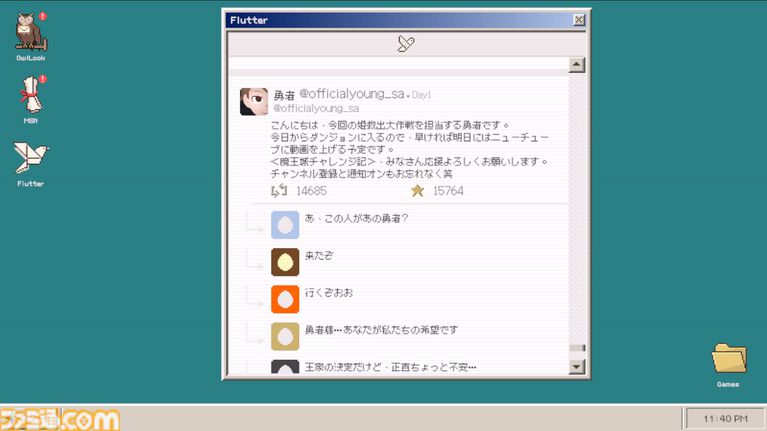Open the Flutter desktop bird icon
The height and width of the screenshot is (431, 767).
coord(30,158)
